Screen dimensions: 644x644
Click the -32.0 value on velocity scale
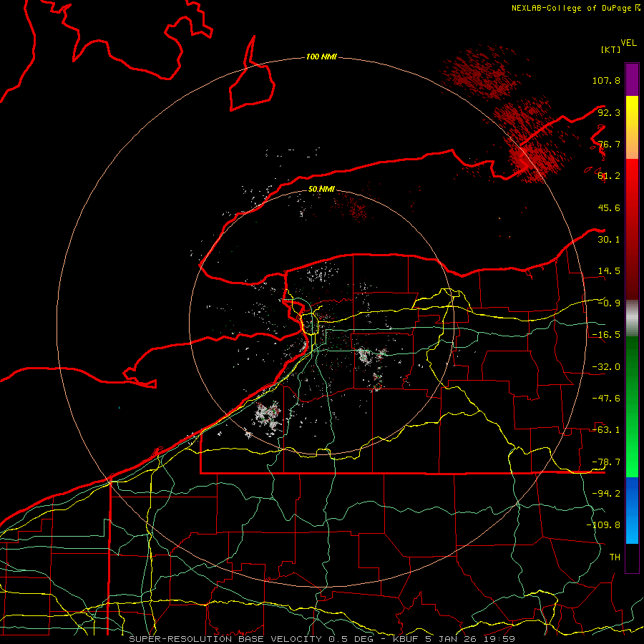606,367
